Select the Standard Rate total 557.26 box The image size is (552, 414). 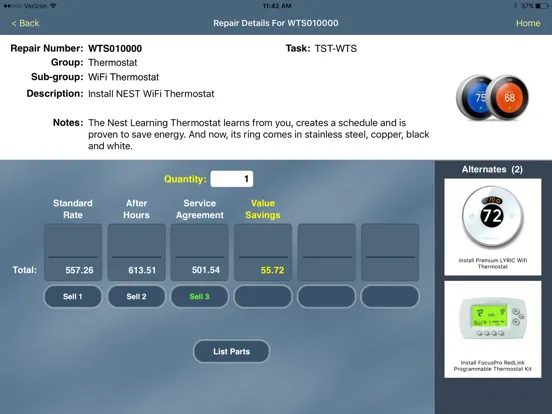point(73,252)
